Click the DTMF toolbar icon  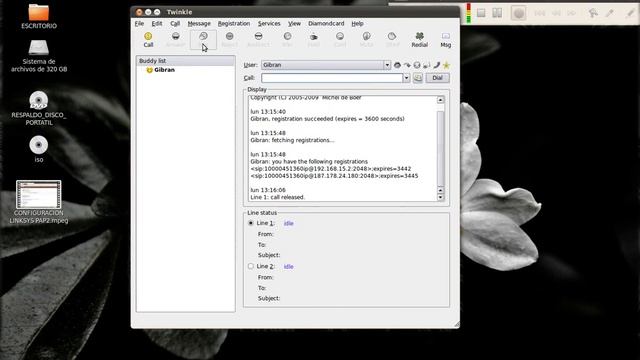[392, 40]
